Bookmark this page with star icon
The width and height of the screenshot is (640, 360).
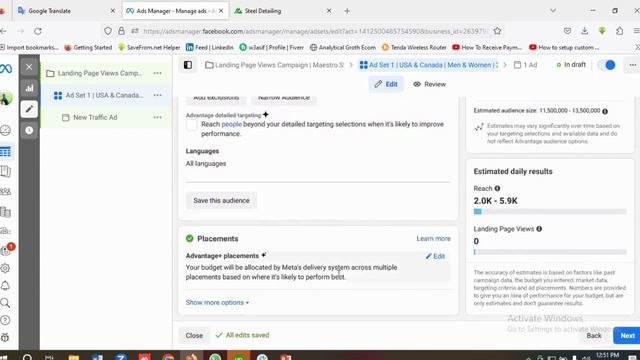click(x=497, y=31)
